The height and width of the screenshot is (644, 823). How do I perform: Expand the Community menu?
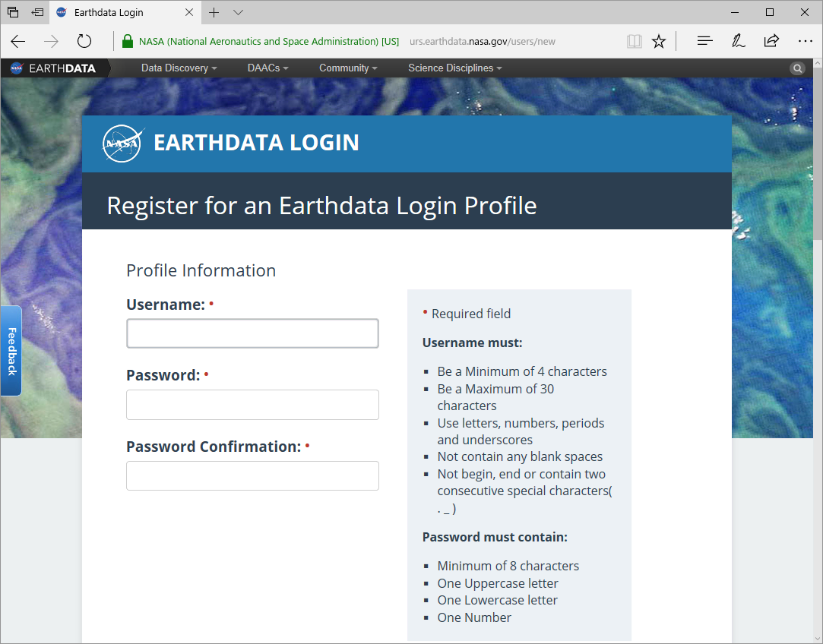[x=349, y=68]
